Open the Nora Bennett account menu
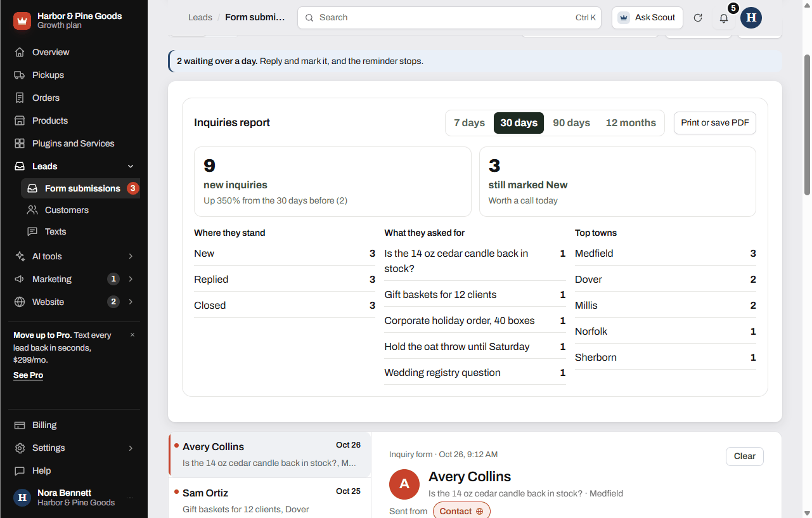812x518 pixels. point(74,498)
